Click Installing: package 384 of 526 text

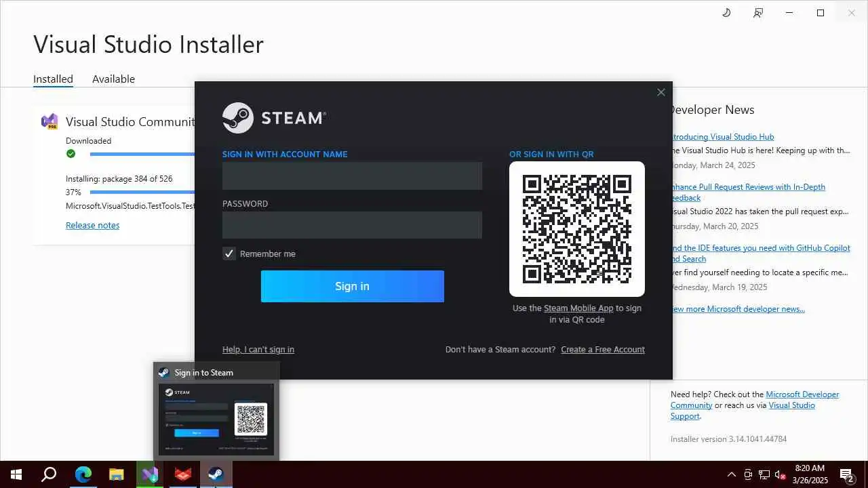[119, 179]
